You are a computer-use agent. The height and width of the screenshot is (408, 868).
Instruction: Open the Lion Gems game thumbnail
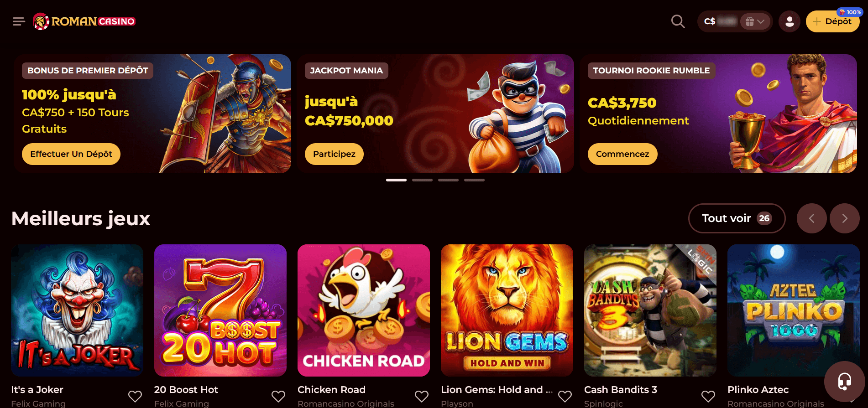tap(507, 310)
